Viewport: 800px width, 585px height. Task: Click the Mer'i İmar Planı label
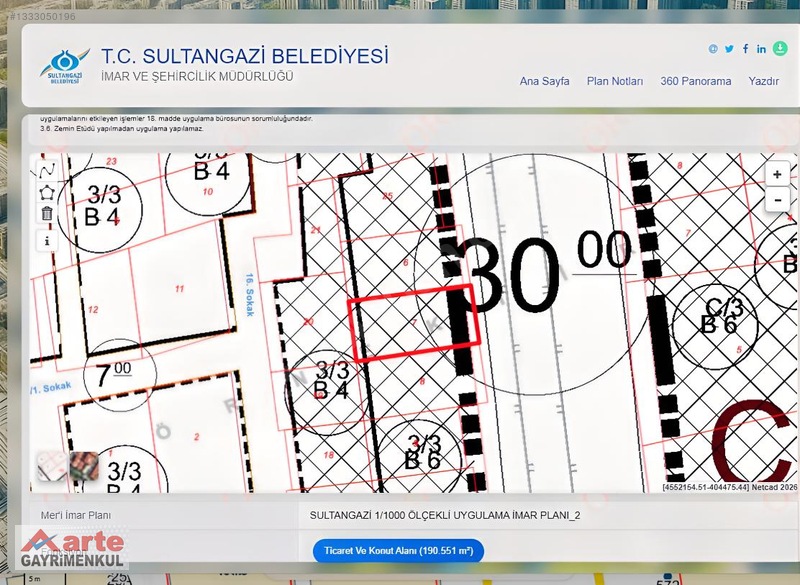76,515
